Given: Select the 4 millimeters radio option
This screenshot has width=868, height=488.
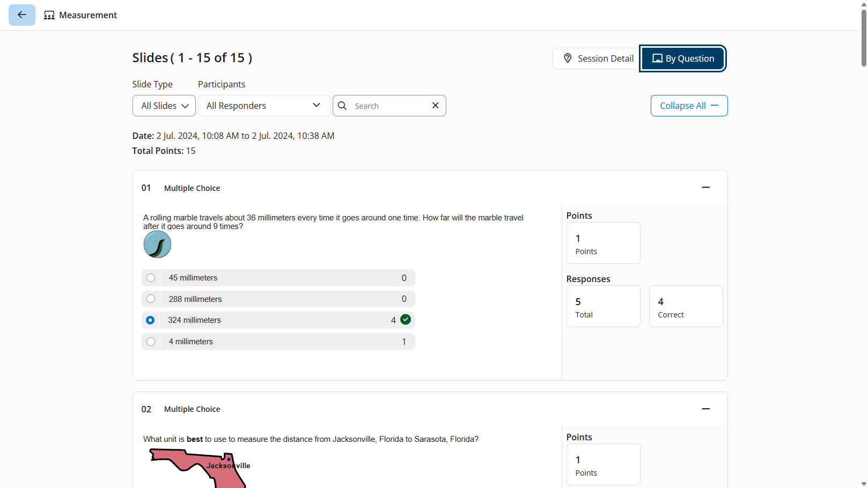Looking at the screenshot, I should [x=151, y=342].
